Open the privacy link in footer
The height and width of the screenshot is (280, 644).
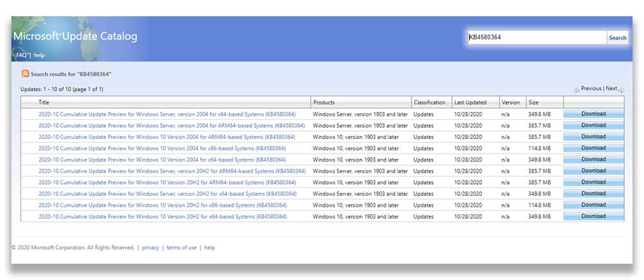click(150, 248)
